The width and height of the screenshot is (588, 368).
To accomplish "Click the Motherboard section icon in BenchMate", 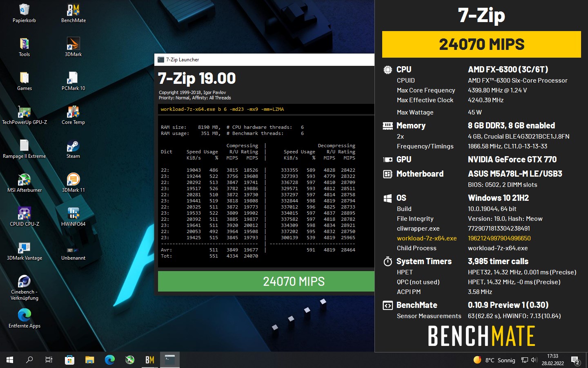I will (x=388, y=174).
